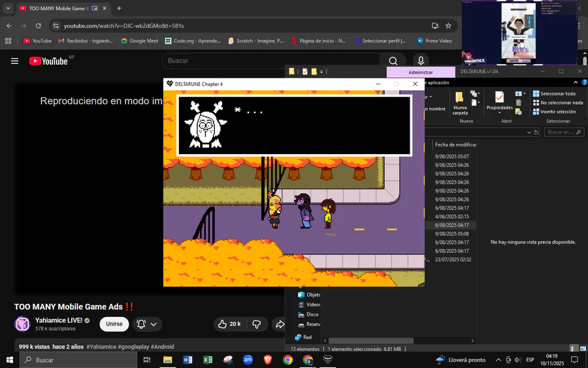Click the Yahiamice LIVE! channel name
The height and width of the screenshot is (368, 588).
[x=59, y=320]
